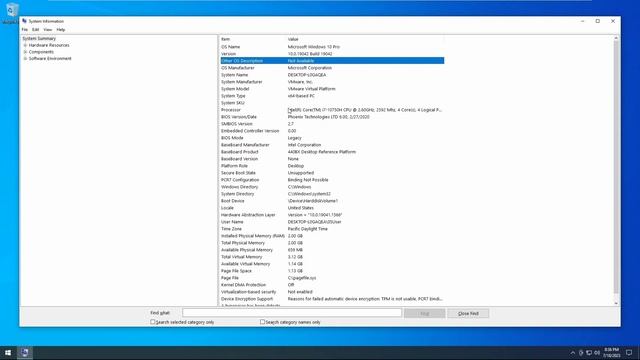Viewport: 640px width, 360px height.
Task: Expand the Hardware Resources node
Action: click(25, 45)
